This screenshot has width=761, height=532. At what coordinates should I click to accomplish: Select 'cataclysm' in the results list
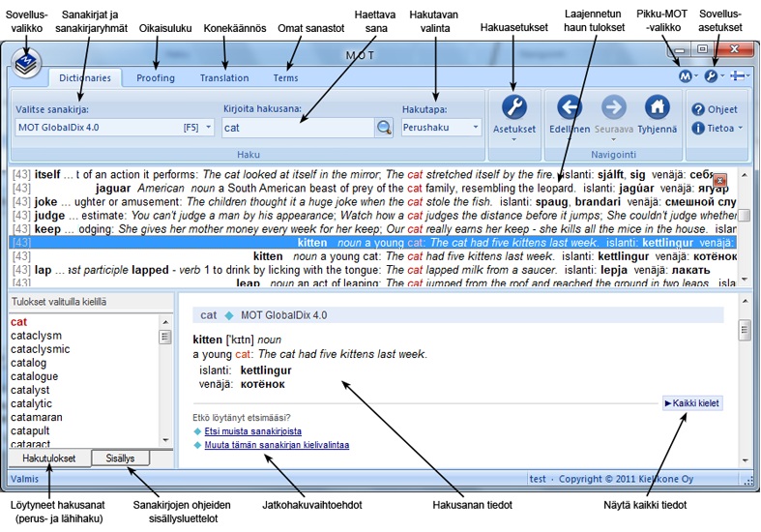(x=36, y=336)
